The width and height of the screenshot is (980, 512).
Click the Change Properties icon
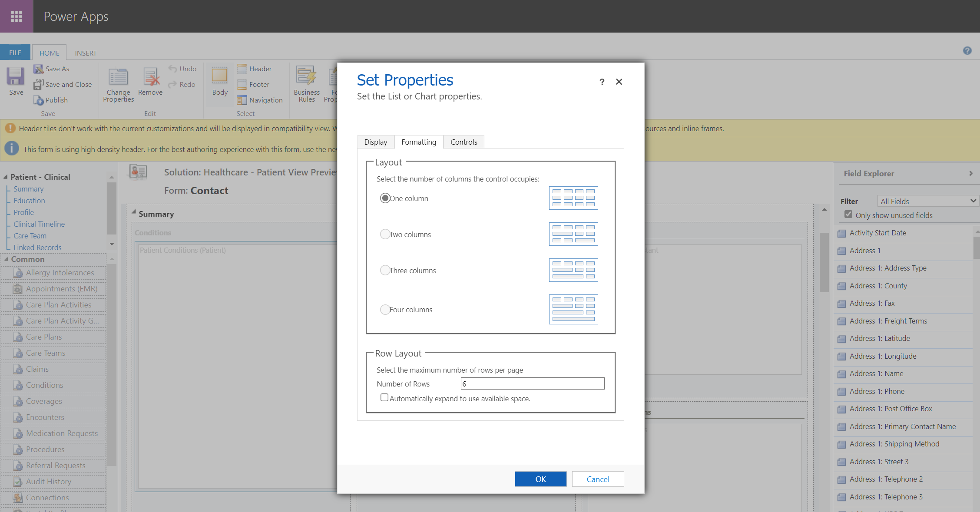point(118,77)
